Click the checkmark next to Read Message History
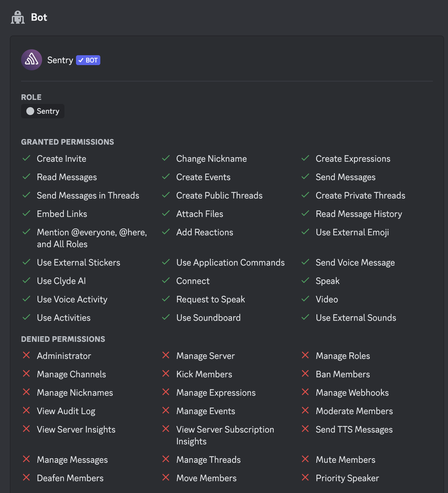448x493 pixels. 305,214
